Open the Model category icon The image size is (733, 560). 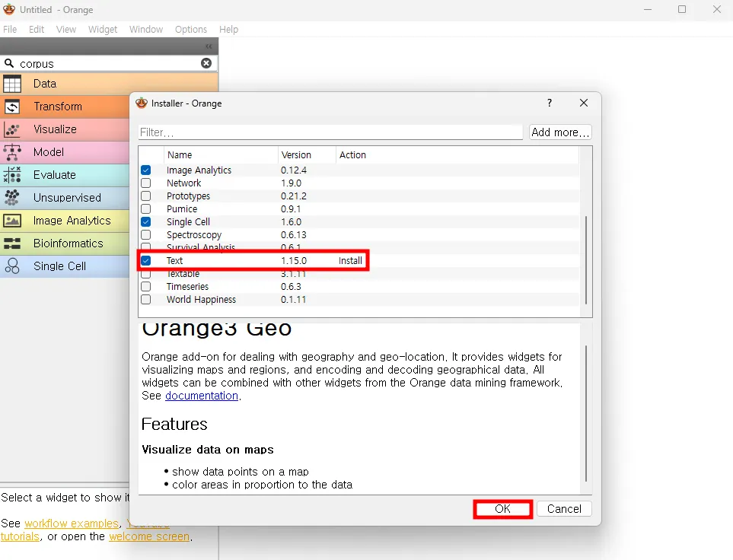(12, 152)
